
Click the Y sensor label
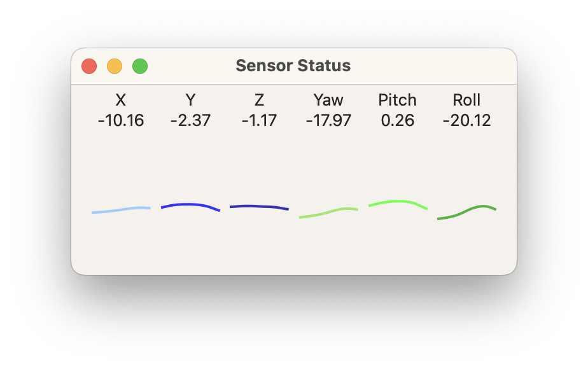coord(190,100)
